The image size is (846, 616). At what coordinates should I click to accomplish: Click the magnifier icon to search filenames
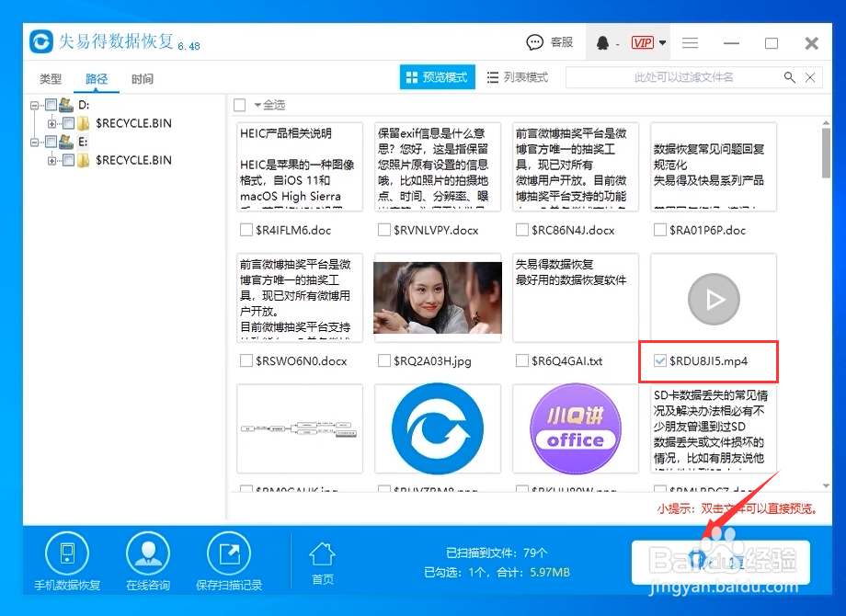790,77
